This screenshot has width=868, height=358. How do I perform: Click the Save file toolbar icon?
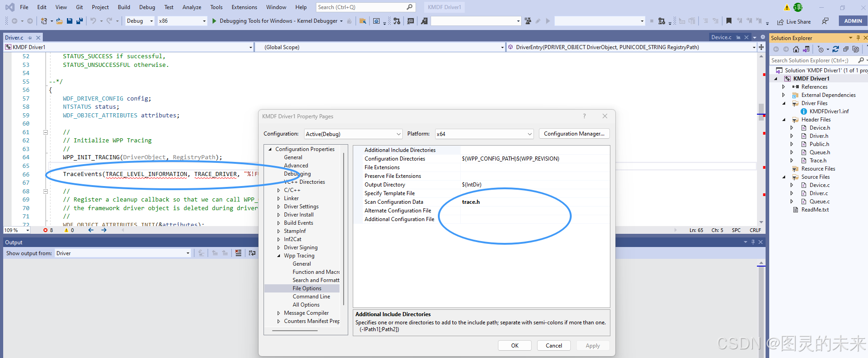70,21
